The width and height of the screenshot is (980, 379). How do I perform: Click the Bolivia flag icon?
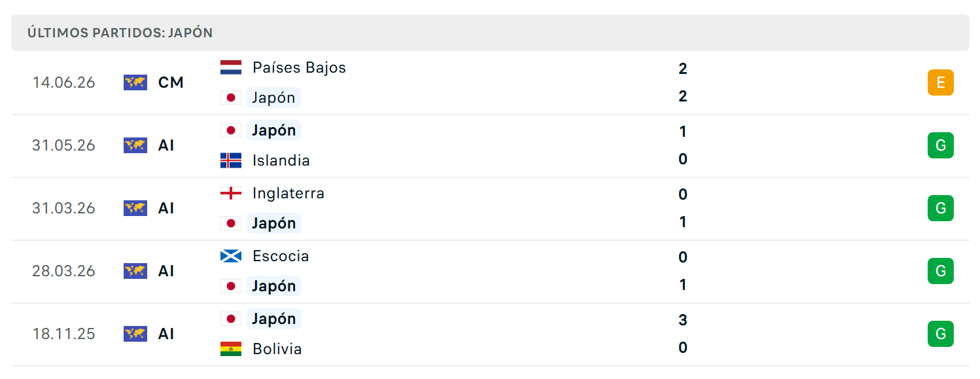(231, 349)
